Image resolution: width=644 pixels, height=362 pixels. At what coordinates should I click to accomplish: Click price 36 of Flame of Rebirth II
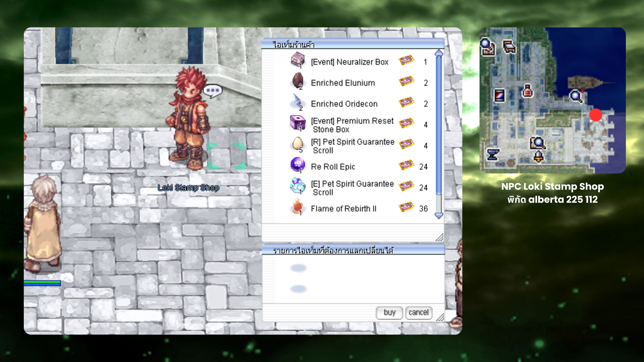click(x=423, y=208)
